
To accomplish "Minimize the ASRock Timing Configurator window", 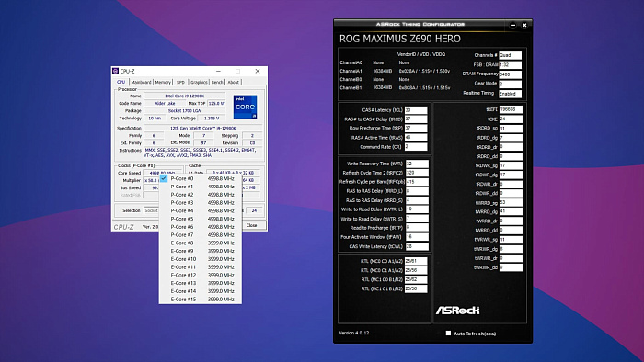I will coord(512,25).
